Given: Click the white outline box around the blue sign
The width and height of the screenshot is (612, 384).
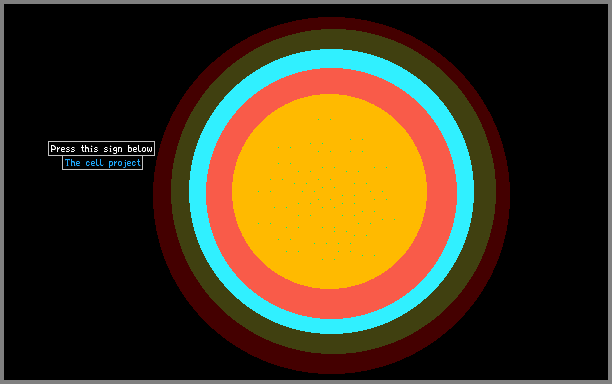Looking at the screenshot, I should click(102, 163).
